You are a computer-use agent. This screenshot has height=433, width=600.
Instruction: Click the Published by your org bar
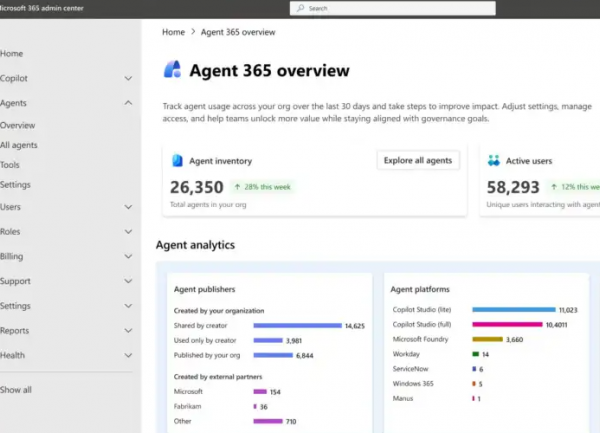(273, 355)
